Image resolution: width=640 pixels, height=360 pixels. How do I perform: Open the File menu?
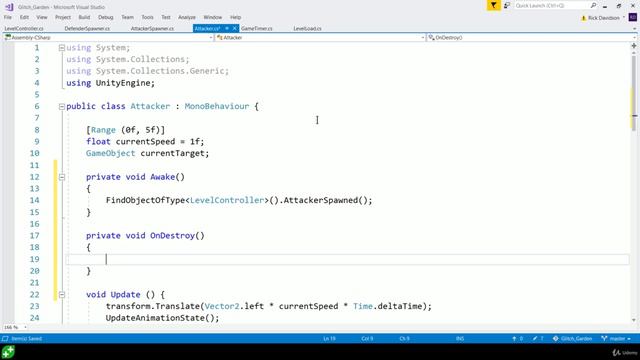click(x=8, y=17)
